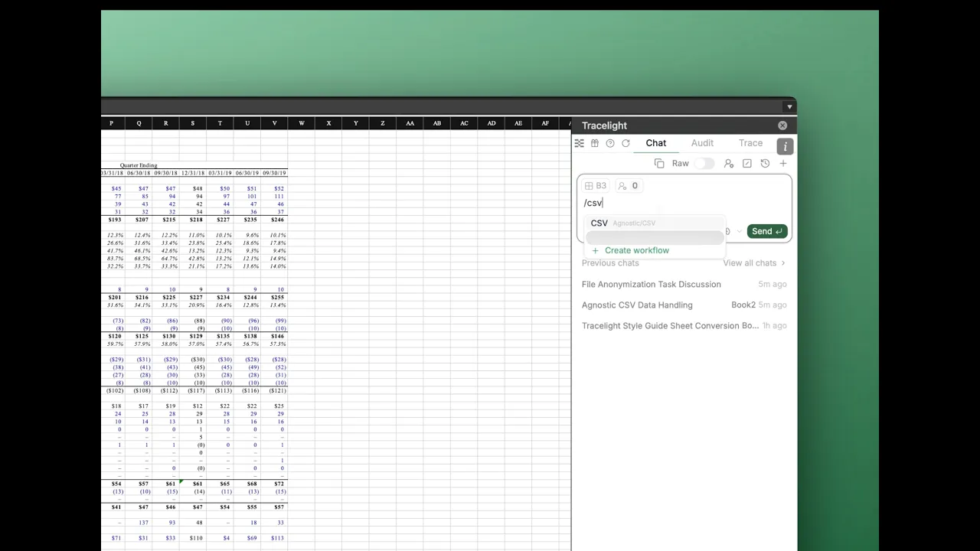Click the B3 cell reference chip
Image resolution: width=980 pixels, height=551 pixels.
596,186
